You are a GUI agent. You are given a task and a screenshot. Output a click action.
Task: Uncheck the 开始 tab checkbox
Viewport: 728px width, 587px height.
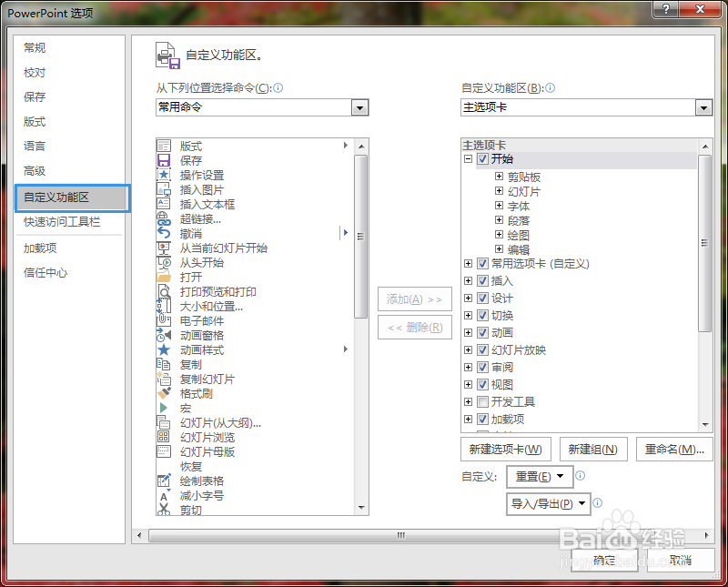click(482, 159)
